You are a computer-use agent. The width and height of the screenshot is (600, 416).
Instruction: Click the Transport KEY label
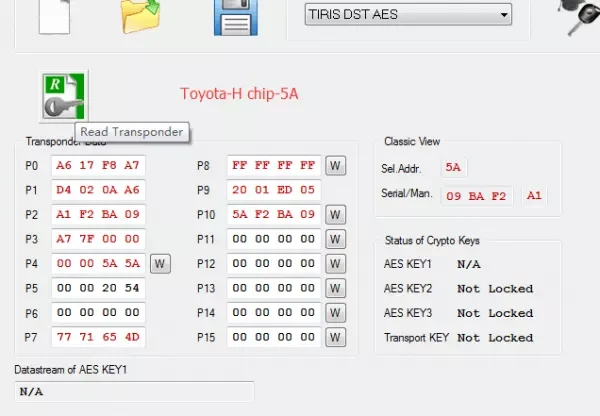(x=416, y=338)
